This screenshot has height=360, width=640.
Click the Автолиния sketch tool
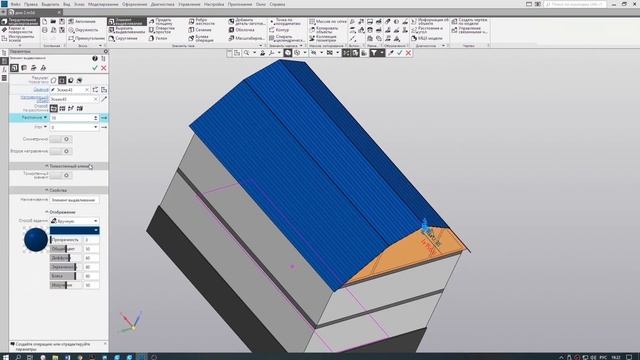pos(82,21)
